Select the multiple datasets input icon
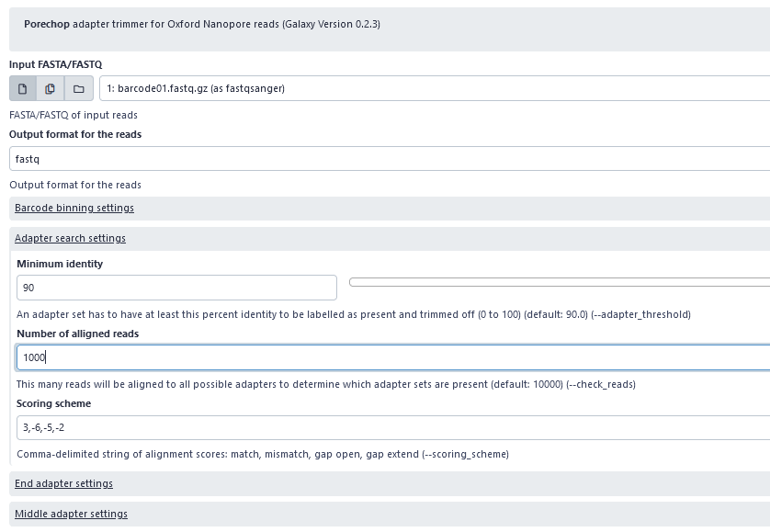The image size is (770, 532). coord(50,88)
